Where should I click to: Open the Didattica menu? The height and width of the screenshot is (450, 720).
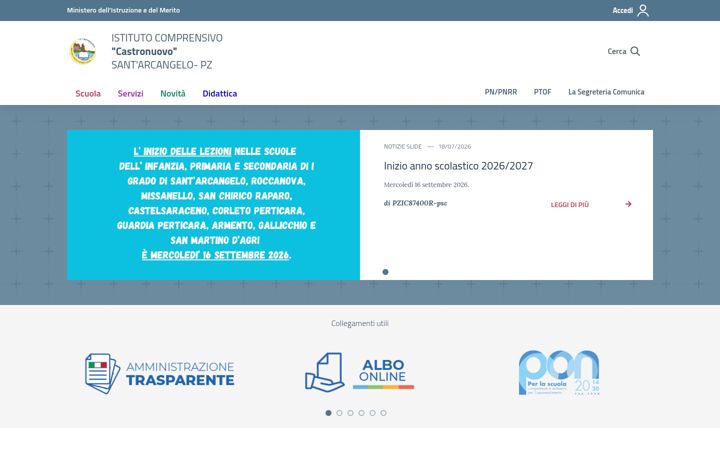pyautogui.click(x=219, y=93)
